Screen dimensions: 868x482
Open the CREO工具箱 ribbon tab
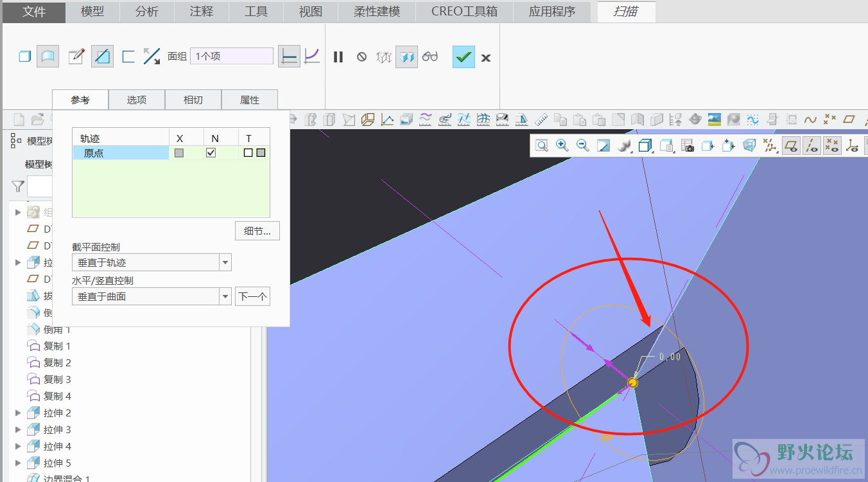[464, 12]
